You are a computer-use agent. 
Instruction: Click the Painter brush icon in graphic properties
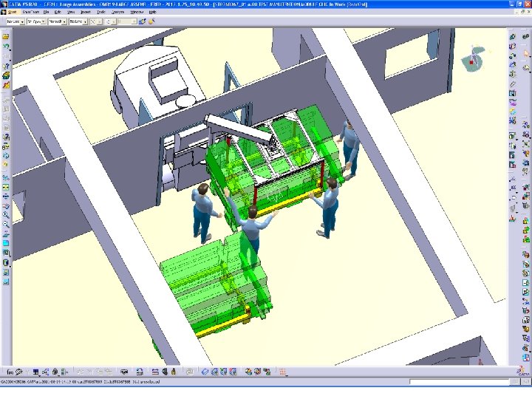(142, 21)
